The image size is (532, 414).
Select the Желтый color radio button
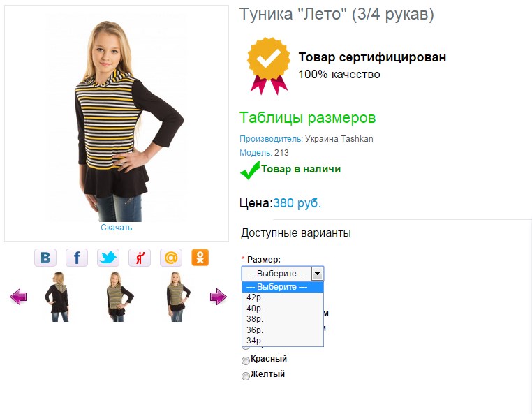(245, 376)
